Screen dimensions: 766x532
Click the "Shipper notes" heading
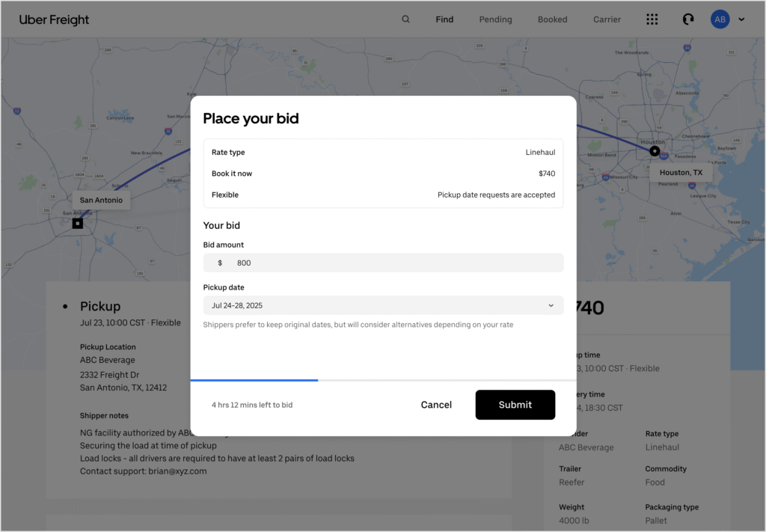104,416
